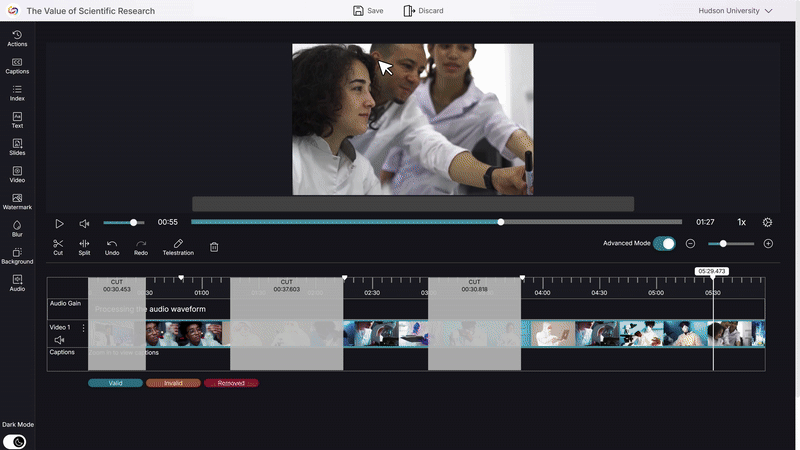
Task: Open the Blur panel in sidebar
Action: click(17, 229)
